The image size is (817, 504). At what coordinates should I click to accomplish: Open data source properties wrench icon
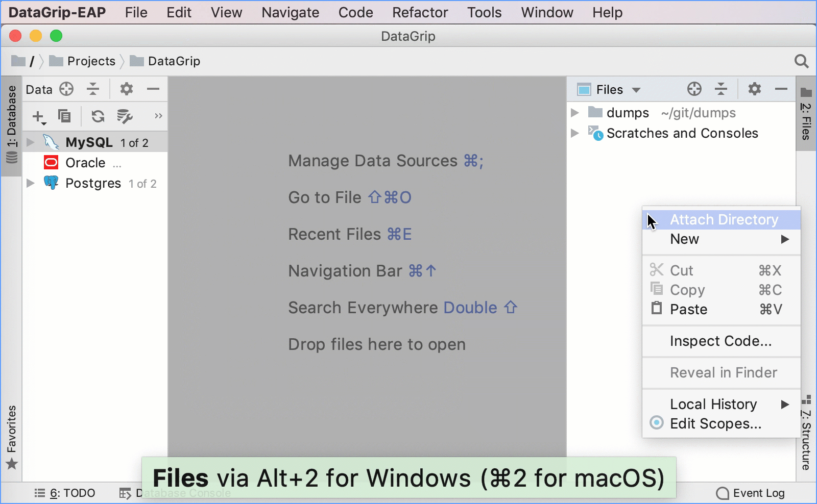[125, 116]
